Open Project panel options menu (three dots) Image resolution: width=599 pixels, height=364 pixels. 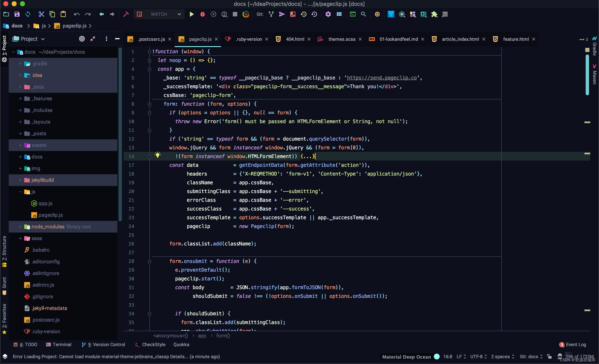106,39
